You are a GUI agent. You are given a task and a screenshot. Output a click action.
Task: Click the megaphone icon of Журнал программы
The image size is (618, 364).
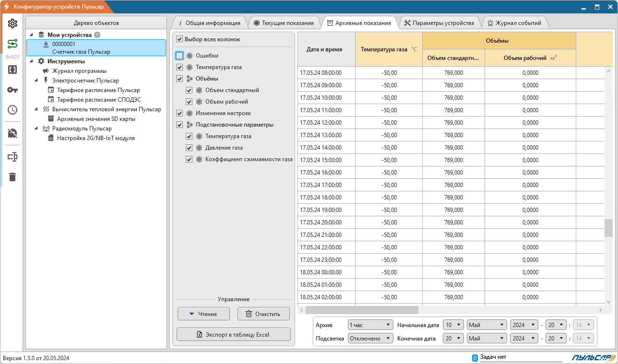click(x=46, y=71)
